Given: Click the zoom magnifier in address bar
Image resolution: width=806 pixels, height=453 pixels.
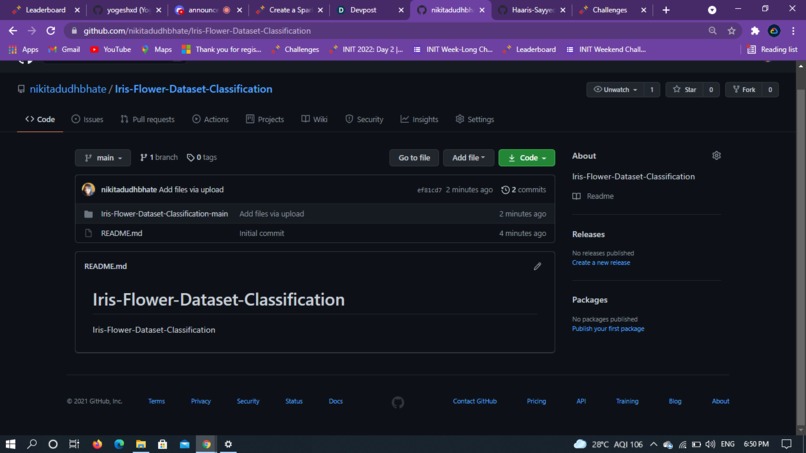Looking at the screenshot, I should pyautogui.click(x=712, y=31).
